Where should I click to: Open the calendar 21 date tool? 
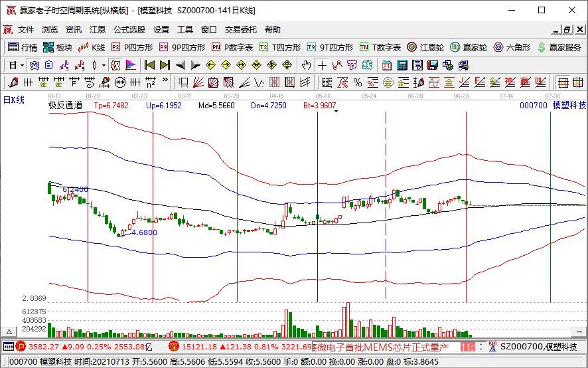coord(387,65)
